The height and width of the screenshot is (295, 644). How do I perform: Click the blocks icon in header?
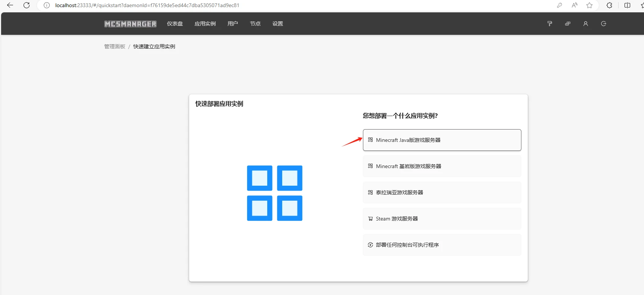point(567,24)
